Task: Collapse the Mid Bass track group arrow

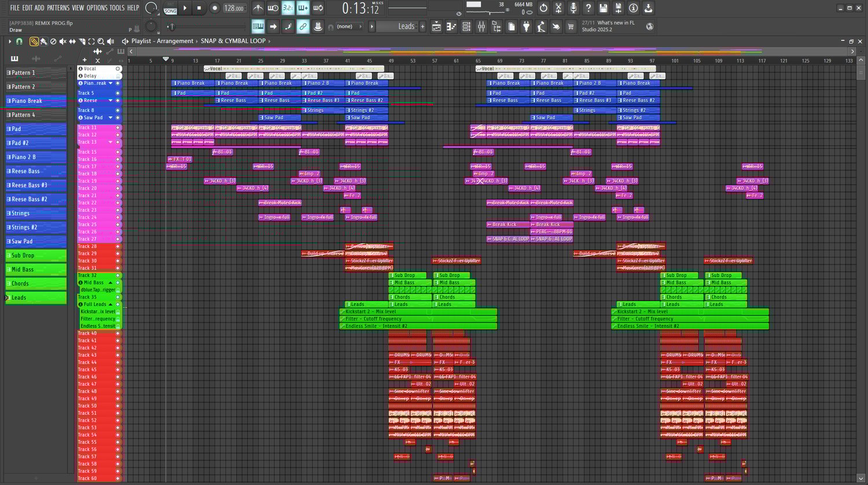Action: tap(111, 282)
